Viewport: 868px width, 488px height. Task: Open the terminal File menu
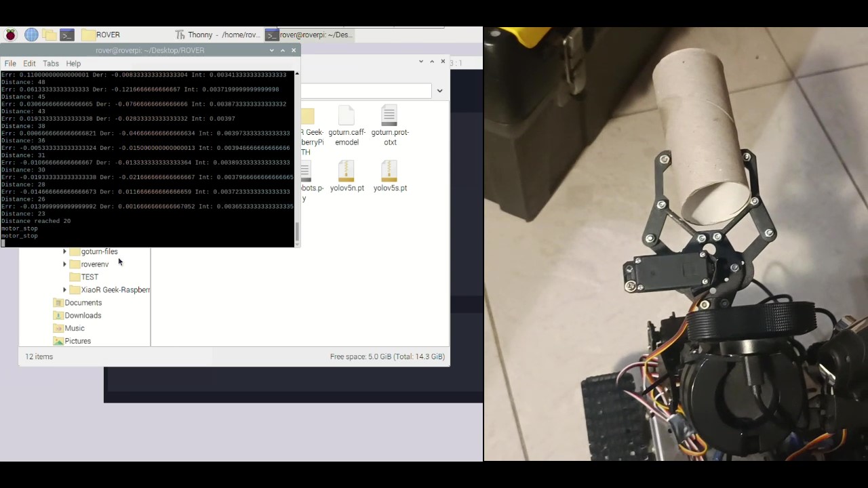tap(10, 63)
